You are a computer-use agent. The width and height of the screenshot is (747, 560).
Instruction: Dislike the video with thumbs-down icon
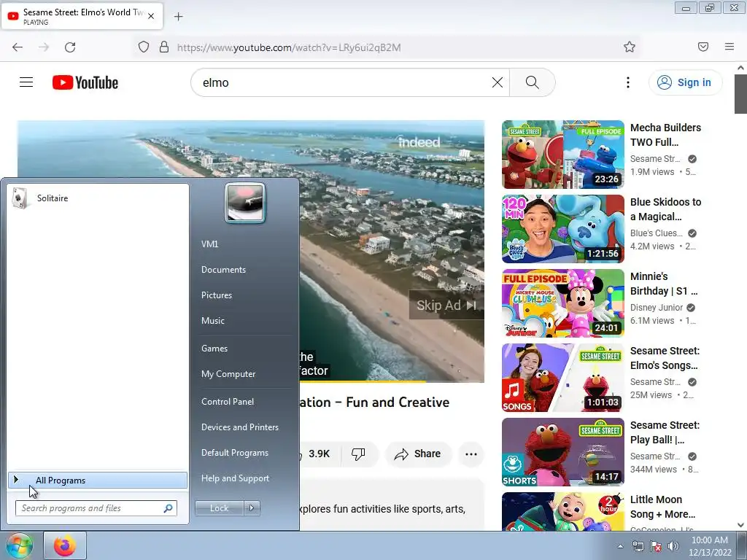358,454
